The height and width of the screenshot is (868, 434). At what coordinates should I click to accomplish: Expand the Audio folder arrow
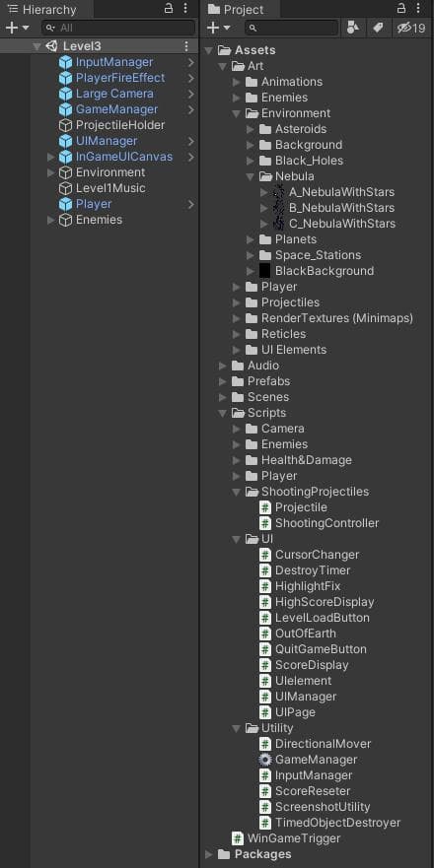click(222, 366)
